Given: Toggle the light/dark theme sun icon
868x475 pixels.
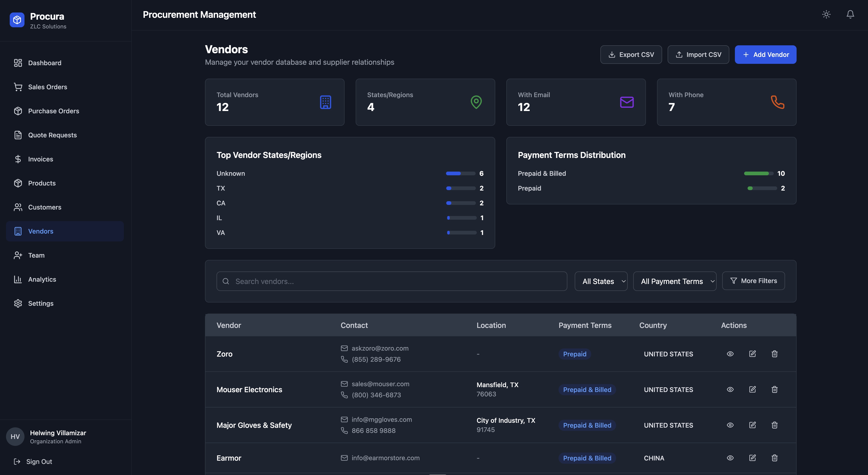Looking at the screenshot, I should point(826,15).
